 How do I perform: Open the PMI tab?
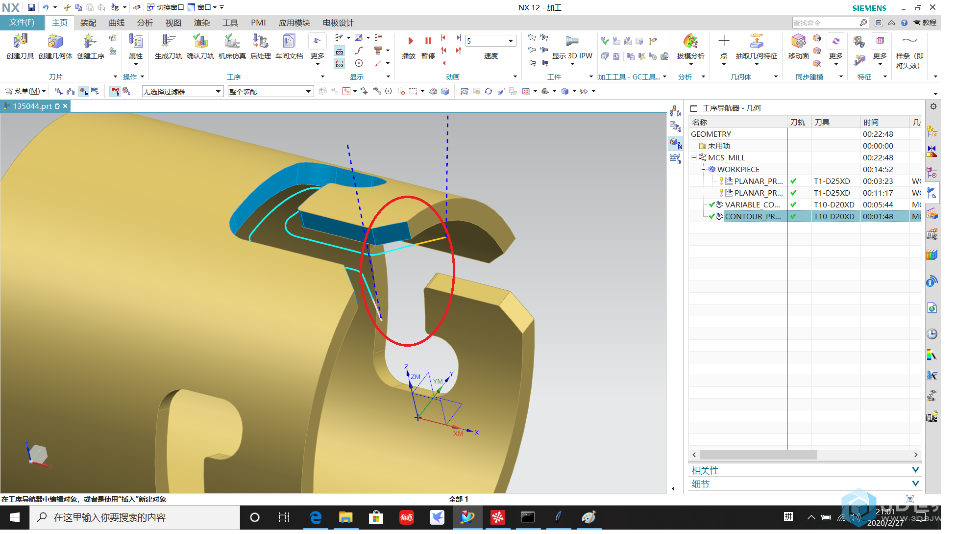[258, 23]
